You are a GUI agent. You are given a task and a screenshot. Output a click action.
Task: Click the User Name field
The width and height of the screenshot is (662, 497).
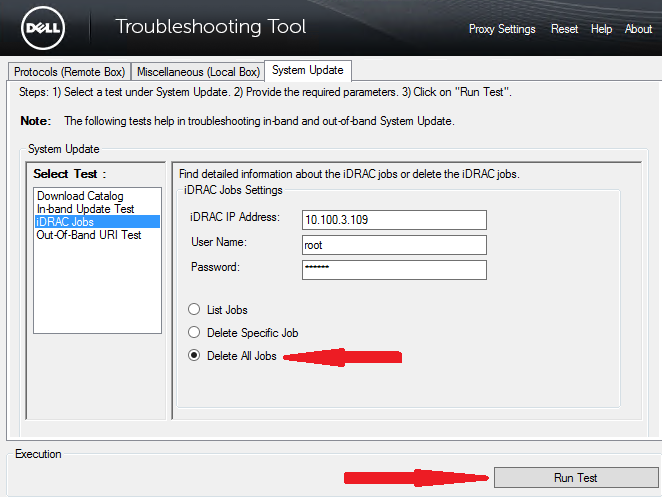click(394, 245)
